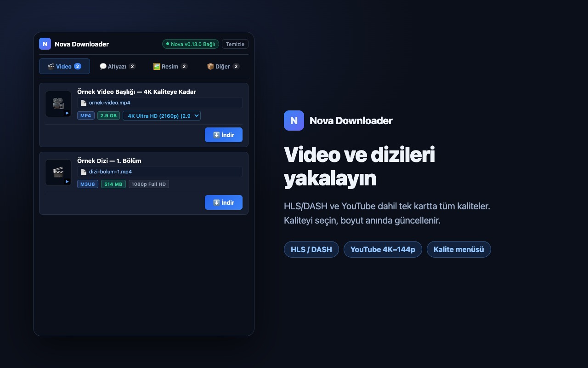Click the MP4 format badge
Viewport: 588px width, 368px height.
(86, 115)
